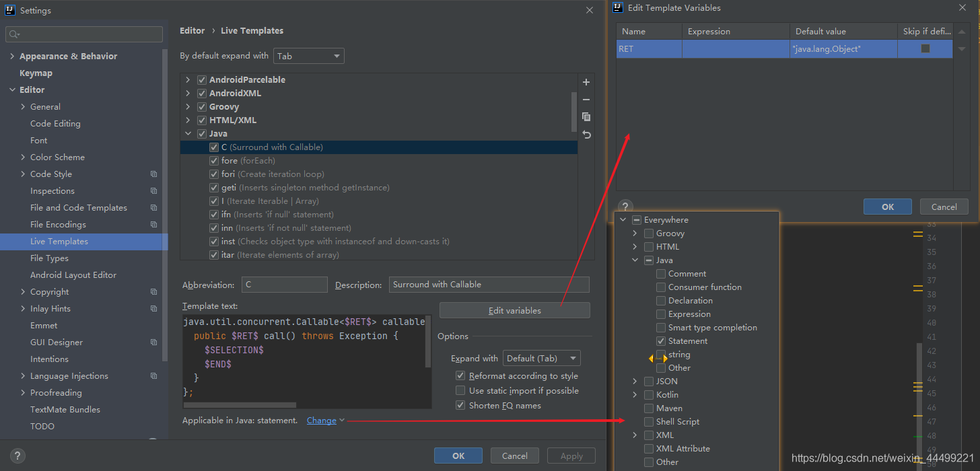Open Expand with Default (Tab) dropdown
Viewport: 980px width, 471px height.
[542, 358]
